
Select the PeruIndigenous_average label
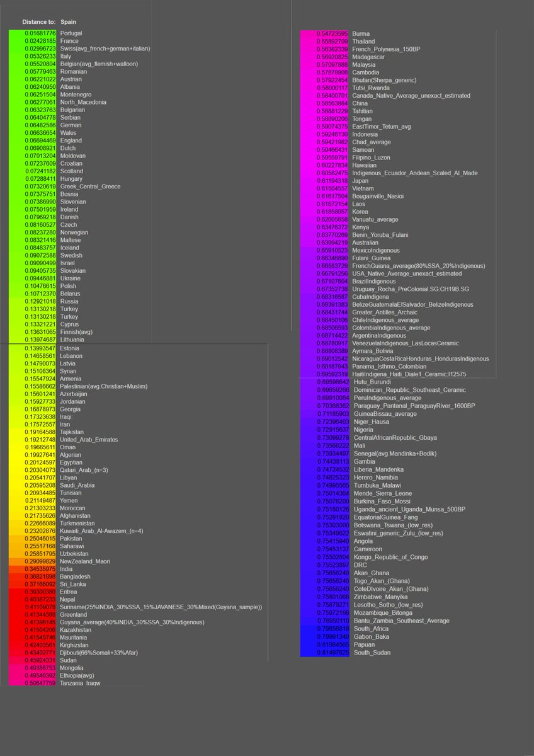(x=387, y=398)
